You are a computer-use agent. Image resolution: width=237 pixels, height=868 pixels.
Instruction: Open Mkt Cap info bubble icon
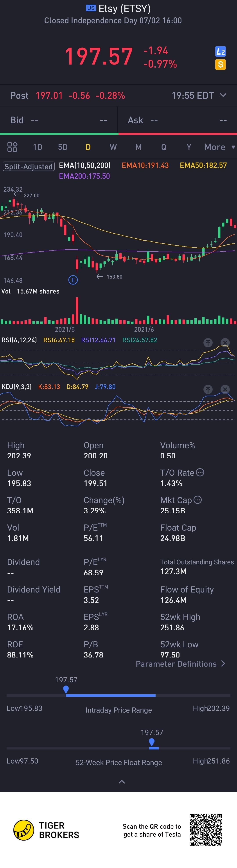pyautogui.click(x=198, y=500)
